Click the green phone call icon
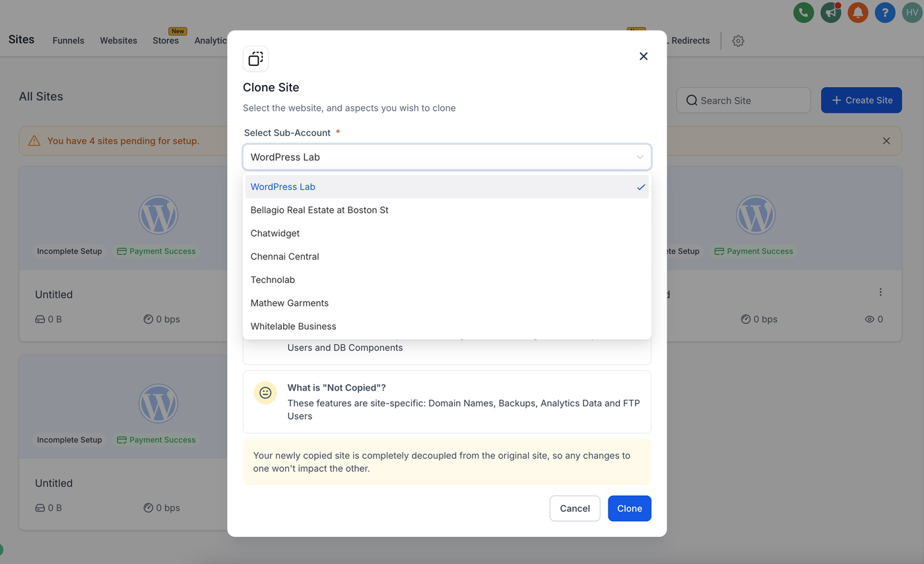 click(x=803, y=12)
